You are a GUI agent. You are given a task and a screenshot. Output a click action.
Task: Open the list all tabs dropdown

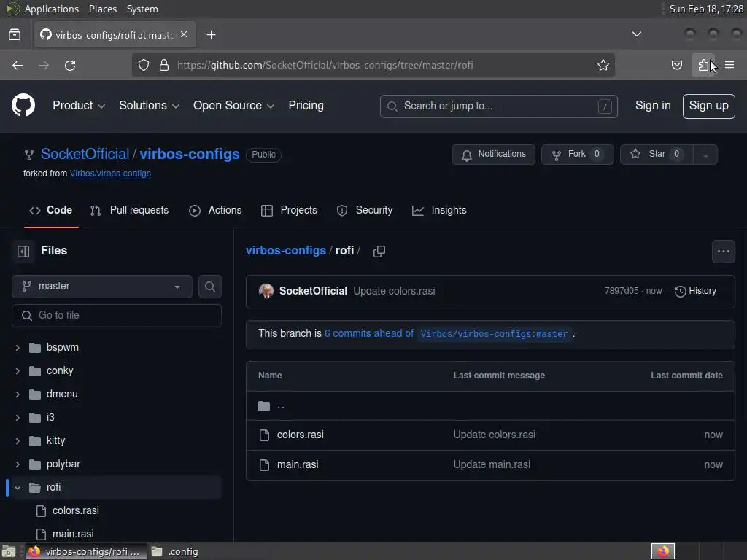point(636,34)
